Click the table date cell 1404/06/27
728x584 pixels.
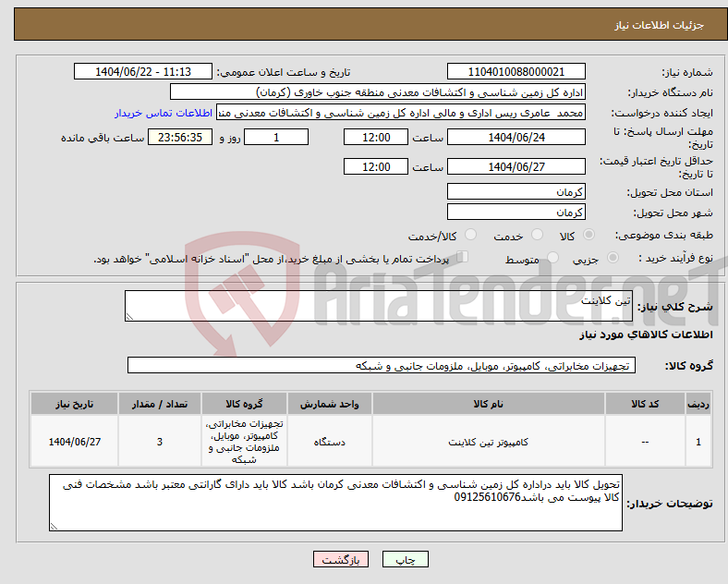pyautogui.click(x=74, y=442)
